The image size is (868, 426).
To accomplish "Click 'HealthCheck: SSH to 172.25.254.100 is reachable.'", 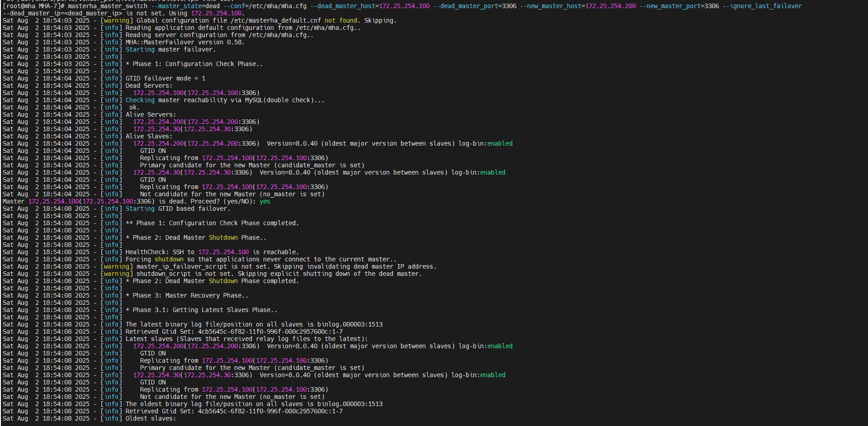I will tap(212, 252).
